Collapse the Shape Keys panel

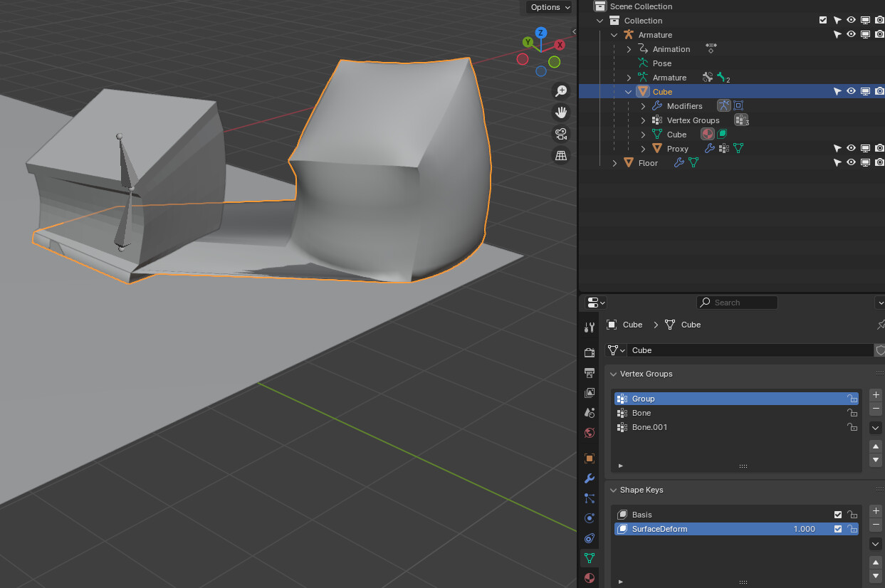click(613, 490)
